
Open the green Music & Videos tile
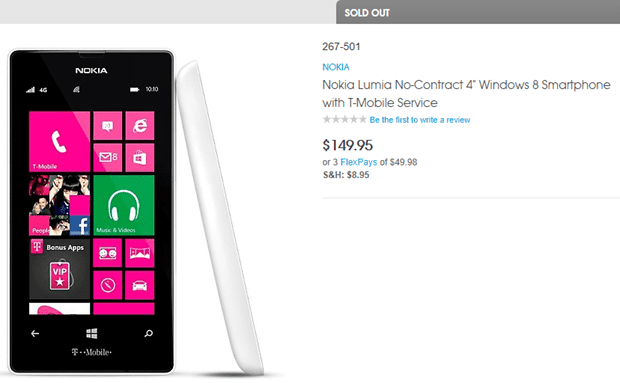[124, 206]
